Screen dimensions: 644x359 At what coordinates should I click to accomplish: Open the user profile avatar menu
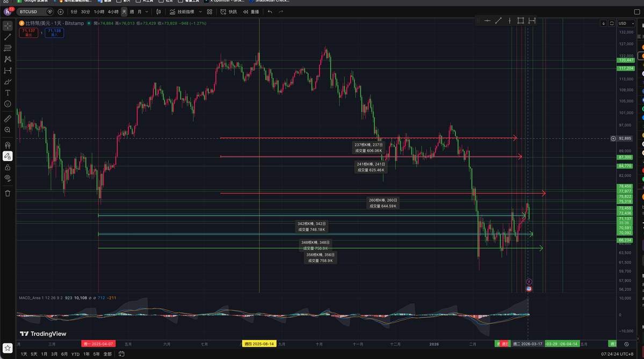click(8, 11)
